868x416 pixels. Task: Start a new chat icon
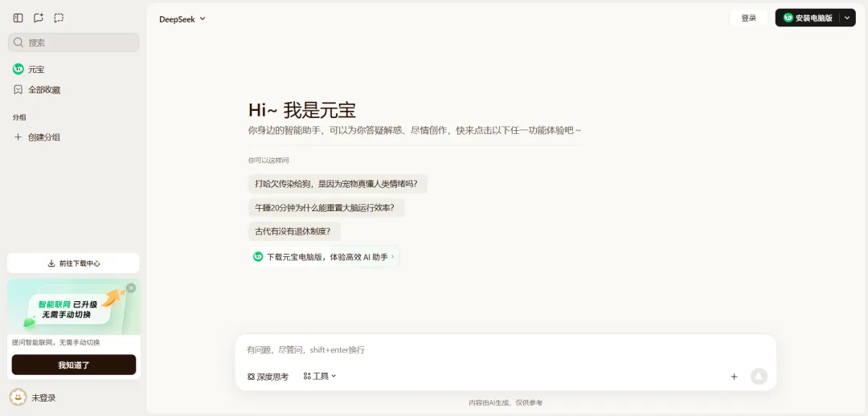pyautogui.click(x=39, y=18)
